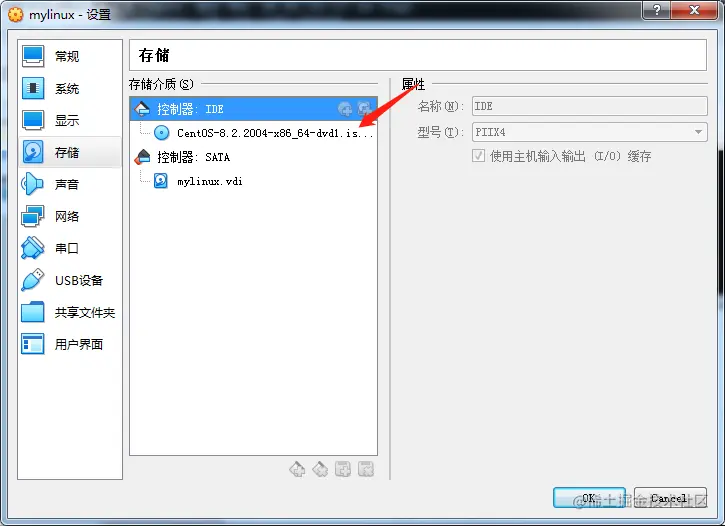Click the Cancel button
This screenshot has height=526, width=725.
pos(670,498)
